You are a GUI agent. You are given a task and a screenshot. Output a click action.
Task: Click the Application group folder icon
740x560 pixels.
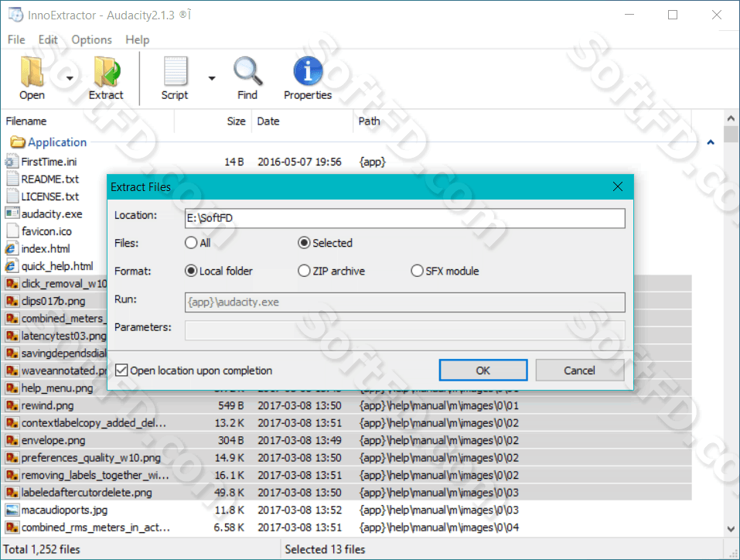18,142
